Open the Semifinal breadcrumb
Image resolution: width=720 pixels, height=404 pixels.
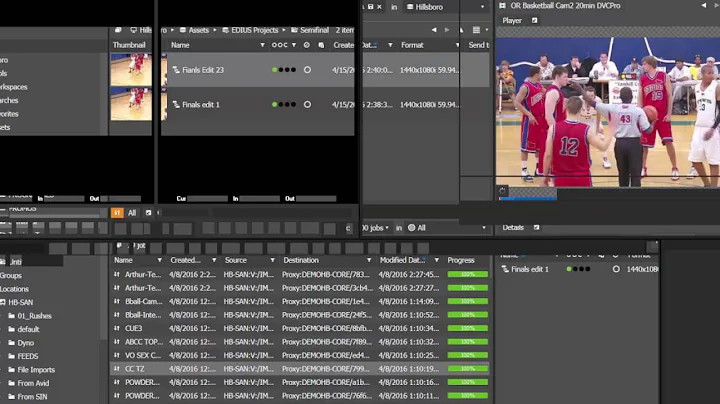314,30
